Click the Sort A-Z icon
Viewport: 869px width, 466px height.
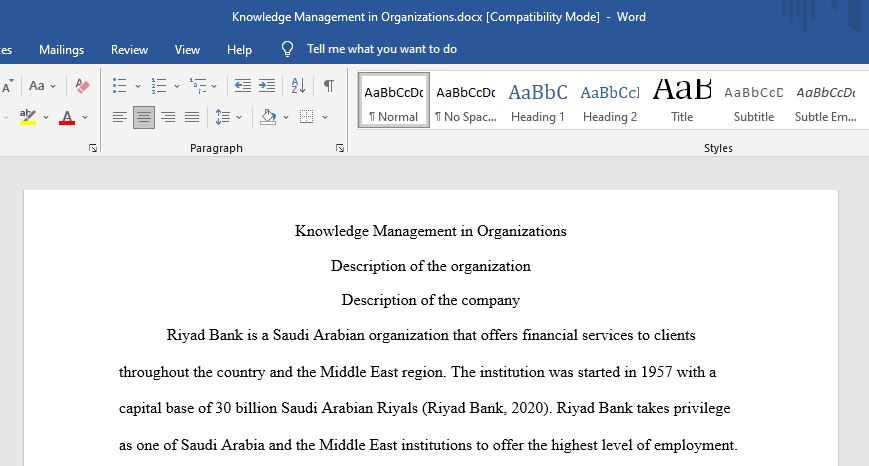[x=298, y=86]
